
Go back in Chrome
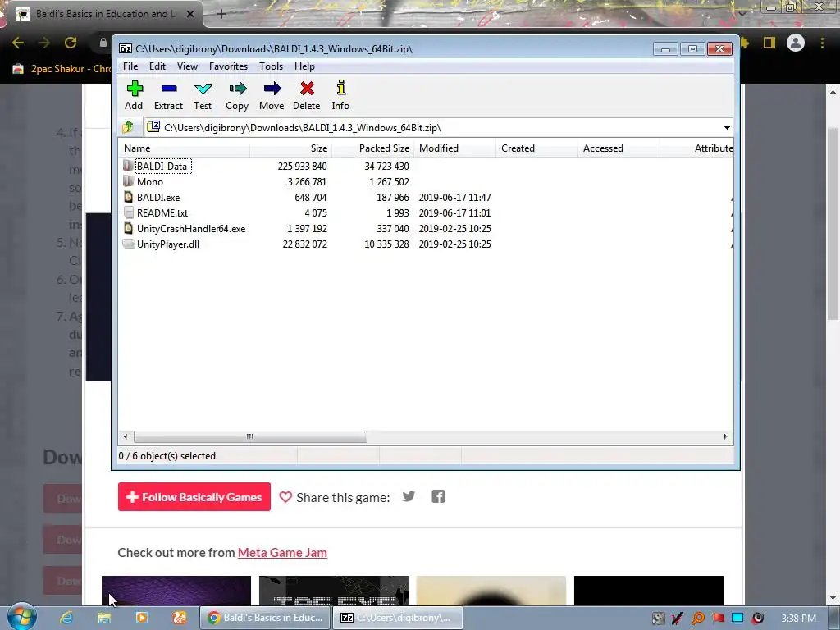click(18, 43)
